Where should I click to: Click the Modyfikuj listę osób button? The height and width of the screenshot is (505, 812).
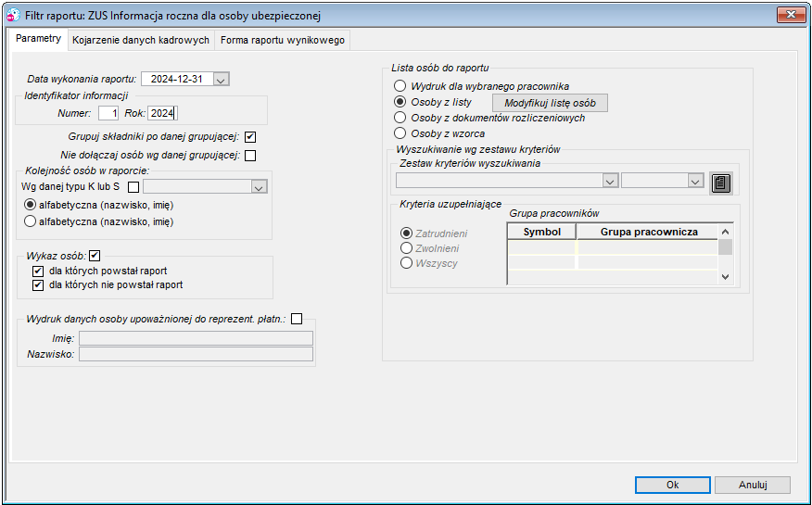coord(550,103)
